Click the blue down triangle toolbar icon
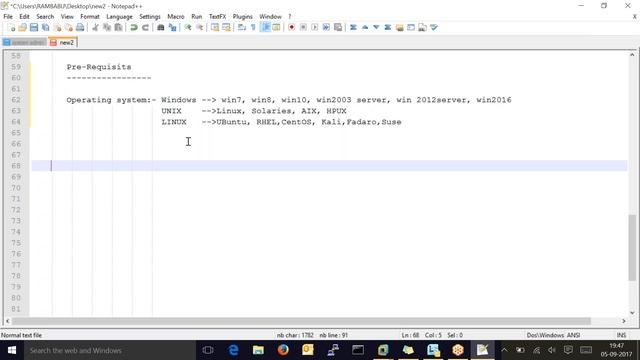Screen dimensions: 640x360 pos(376,27)
